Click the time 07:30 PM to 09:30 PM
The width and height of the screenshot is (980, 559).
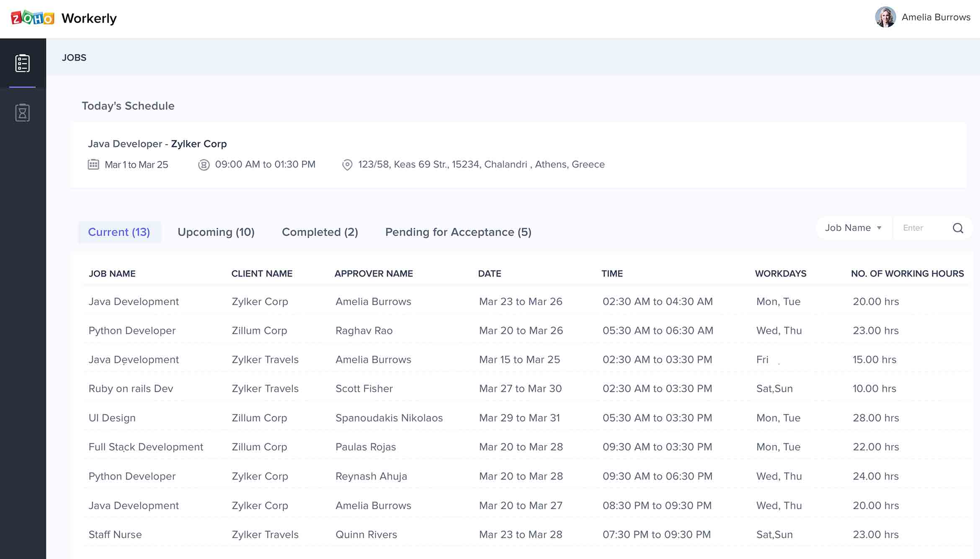(x=657, y=535)
